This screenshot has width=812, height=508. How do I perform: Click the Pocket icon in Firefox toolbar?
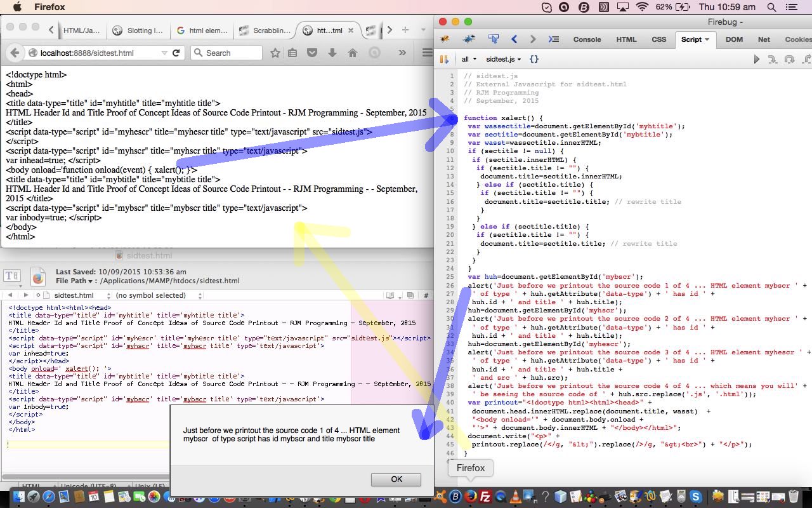312,53
